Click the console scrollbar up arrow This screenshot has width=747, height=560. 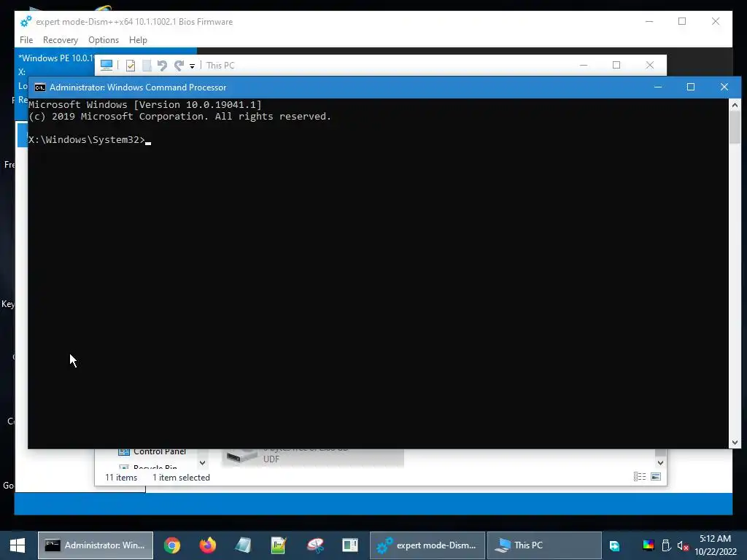coord(735,105)
